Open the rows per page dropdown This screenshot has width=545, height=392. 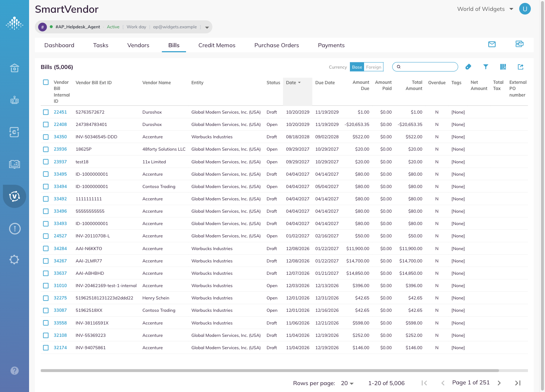pyautogui.click(x=347, y=383)
